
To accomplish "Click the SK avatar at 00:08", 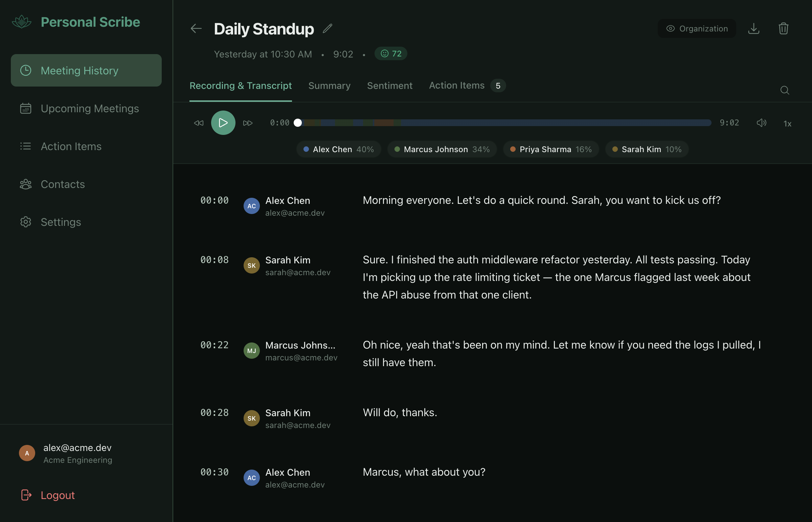I will point(252,265).
